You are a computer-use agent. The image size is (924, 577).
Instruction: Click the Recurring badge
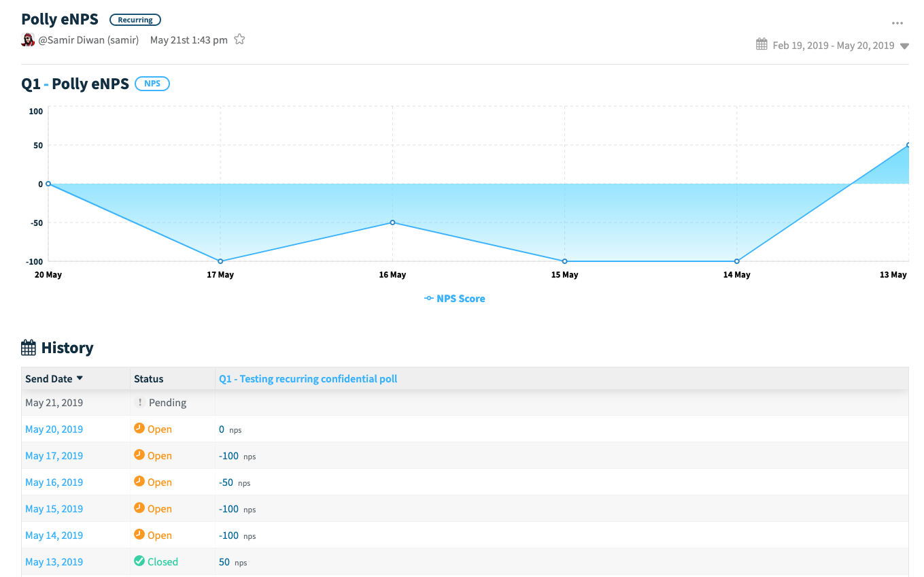click(135, 20)
